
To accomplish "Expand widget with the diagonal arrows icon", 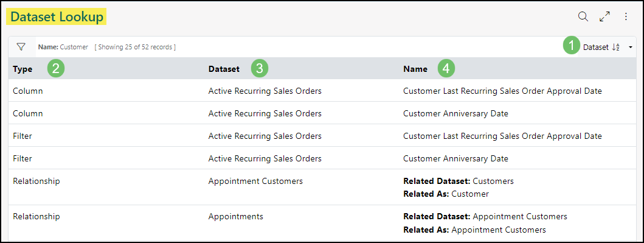I will pyautogui.click(x=604, y=17).
